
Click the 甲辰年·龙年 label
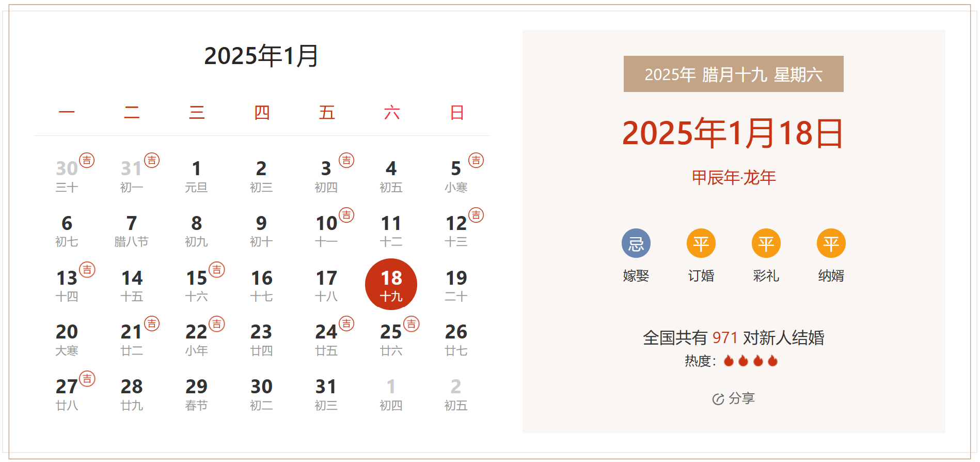pos(734,177)
